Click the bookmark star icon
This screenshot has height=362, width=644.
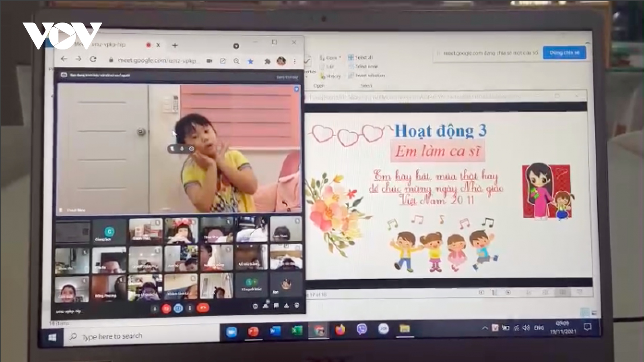(250, 61)
